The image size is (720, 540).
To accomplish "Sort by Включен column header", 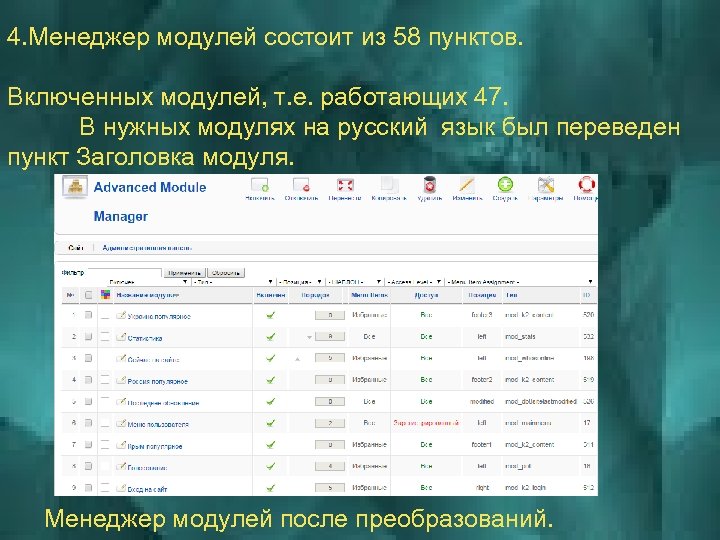I will point(271,295).
